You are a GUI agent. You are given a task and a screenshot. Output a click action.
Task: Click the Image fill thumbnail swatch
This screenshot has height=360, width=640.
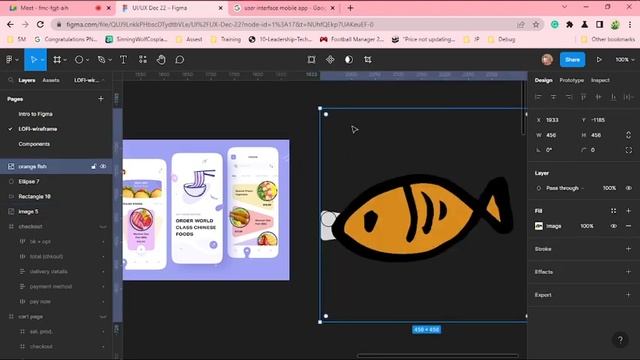coord(539,226)
